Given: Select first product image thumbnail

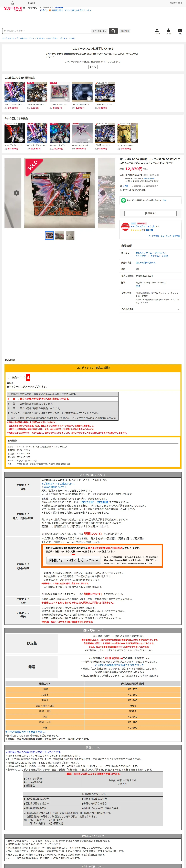Looking at the screenshot, I should coord(49,235).
